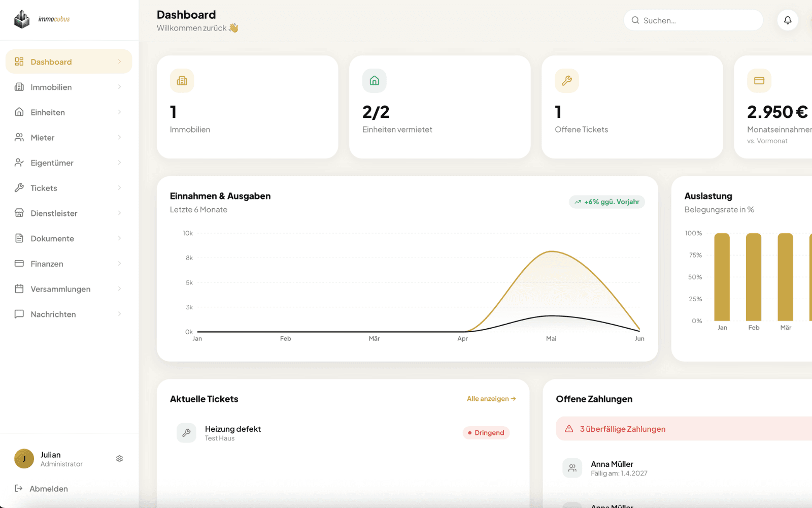812x508 pixels.
Task: Click the Dringend priority badge
Action: pyautogui.click(x=486, y=433)
